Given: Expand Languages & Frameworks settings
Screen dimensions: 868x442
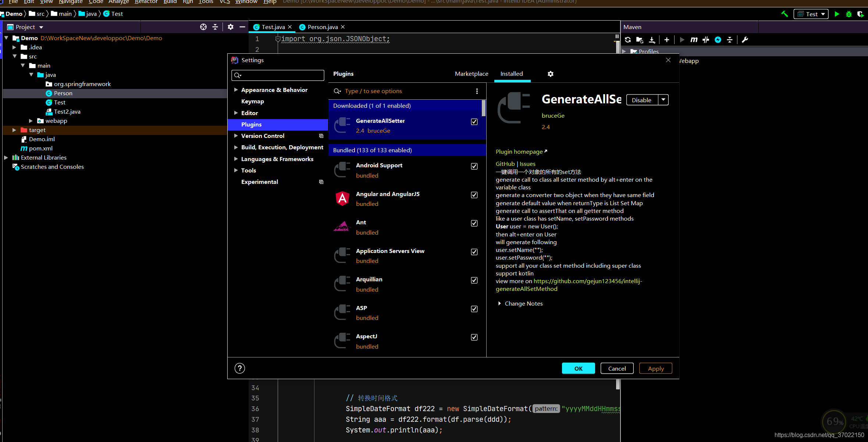Looking at the screenshot, I should (236, 159).
